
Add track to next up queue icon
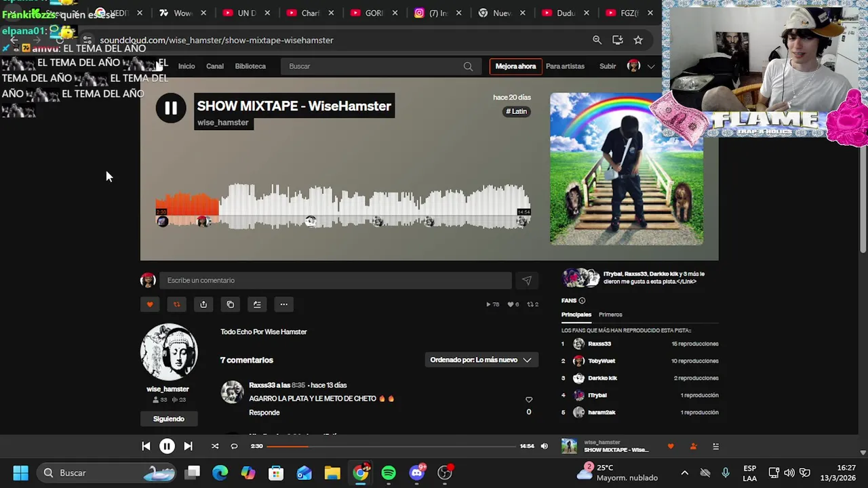(257, 304)
